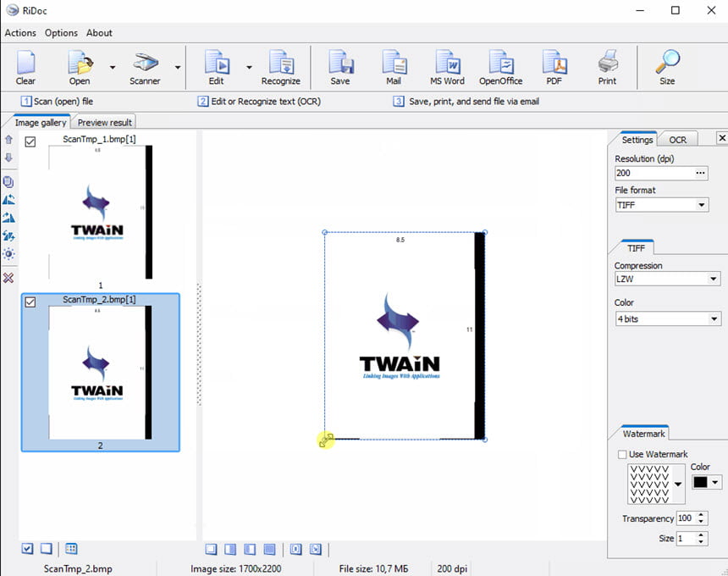
Task: Click the left-half selection icon
Action: tap(250, 550)
